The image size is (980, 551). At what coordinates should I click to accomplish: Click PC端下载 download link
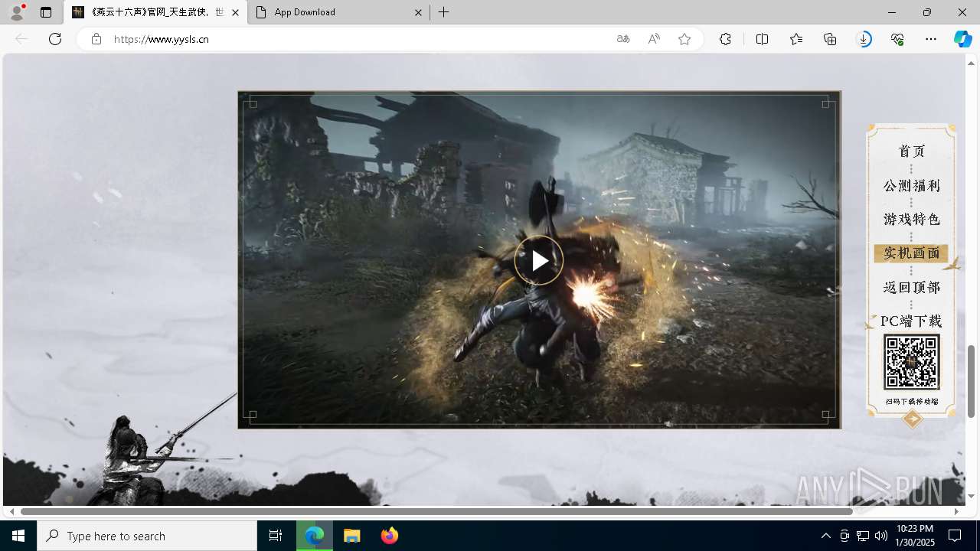point(911,321)
